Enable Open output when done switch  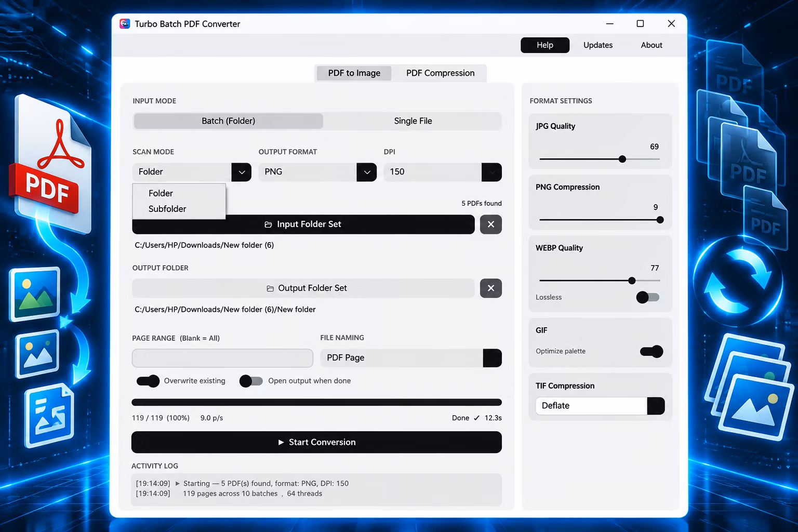[x=251, y=381]
